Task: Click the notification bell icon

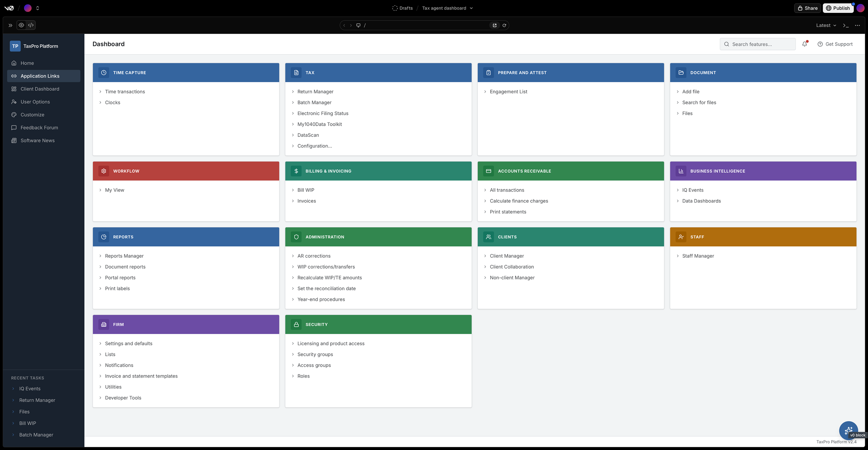Action: coord(805,44)
